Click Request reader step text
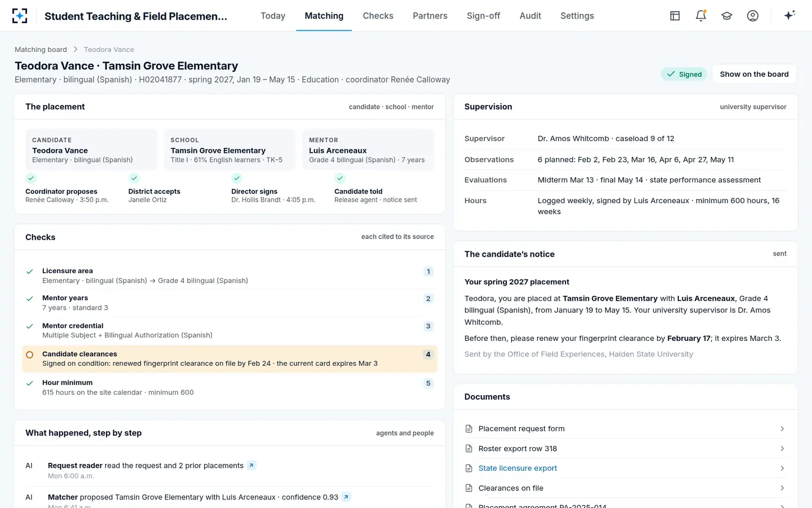812x508 pixels. 145,466
